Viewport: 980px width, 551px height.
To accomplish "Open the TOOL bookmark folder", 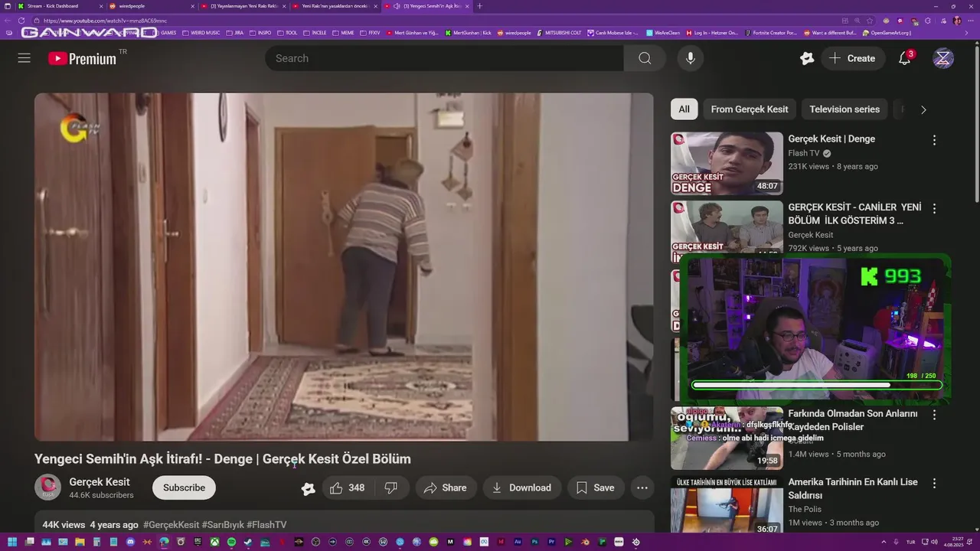I will pos(287,33).
